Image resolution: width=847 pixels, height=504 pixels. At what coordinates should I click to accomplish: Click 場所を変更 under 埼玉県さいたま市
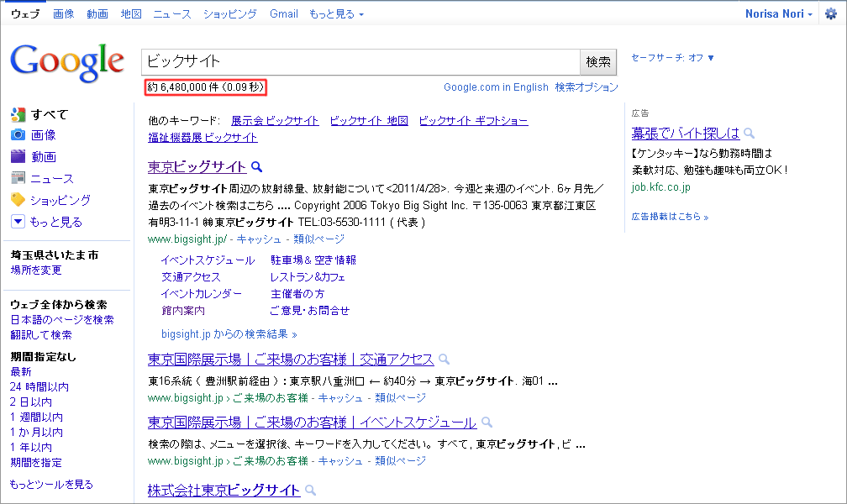pyautogui.click(x=35, y=270)
